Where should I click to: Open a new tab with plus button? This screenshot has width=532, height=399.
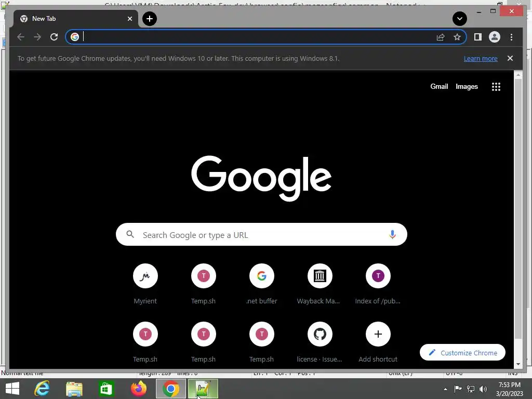150,19
